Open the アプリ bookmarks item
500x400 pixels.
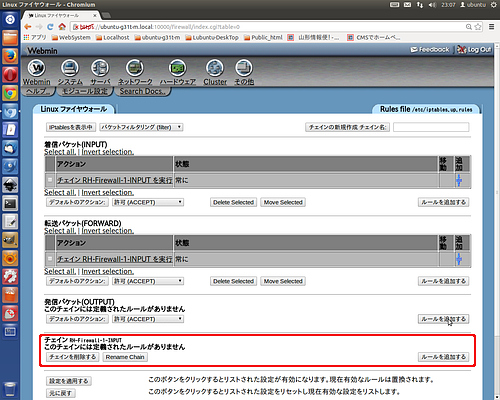tap(35, 38)
